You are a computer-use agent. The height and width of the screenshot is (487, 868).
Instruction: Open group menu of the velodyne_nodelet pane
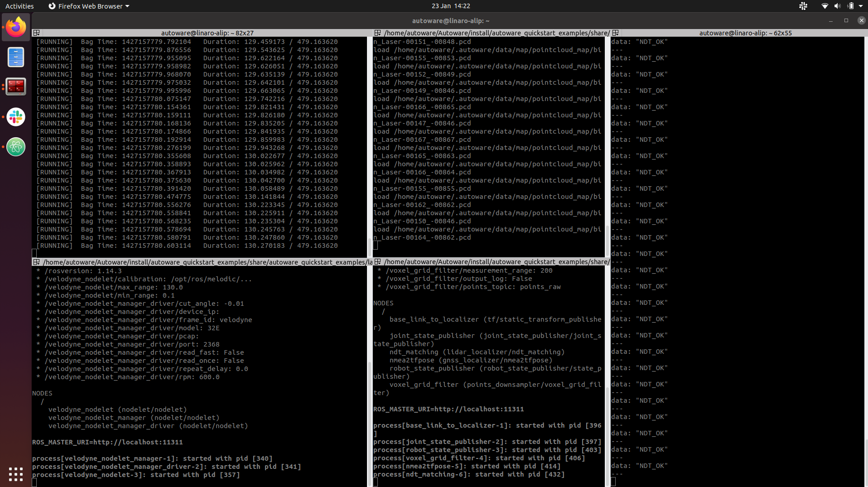(37, 262)
